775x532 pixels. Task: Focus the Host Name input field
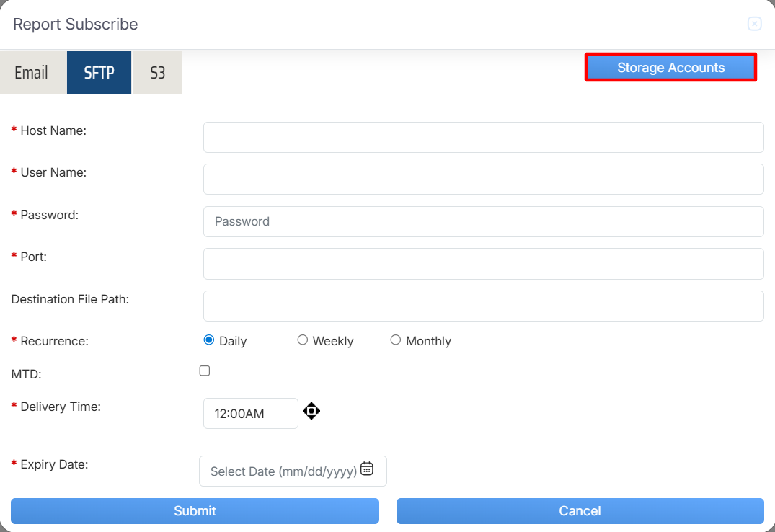coord(483,137)
